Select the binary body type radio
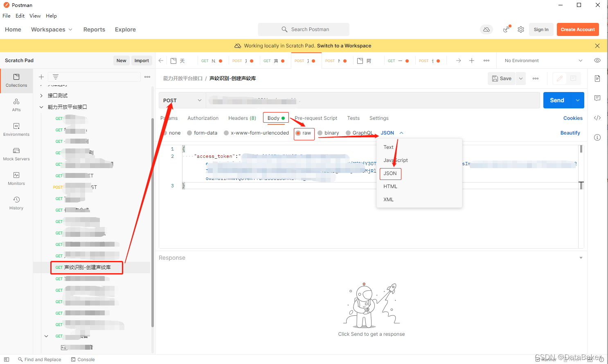Image resolution: width=608 pixels, height=364 pixels. pyautogui.click(x=320, y=133)
